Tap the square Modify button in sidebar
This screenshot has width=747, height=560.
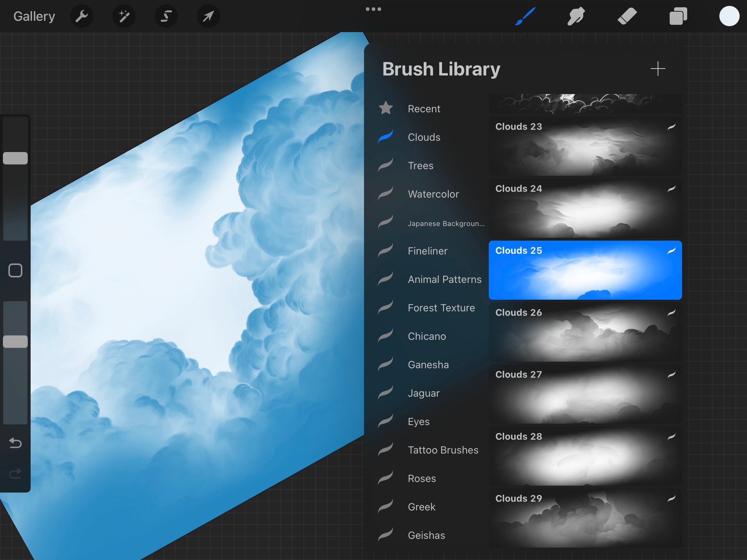point(15,271)
